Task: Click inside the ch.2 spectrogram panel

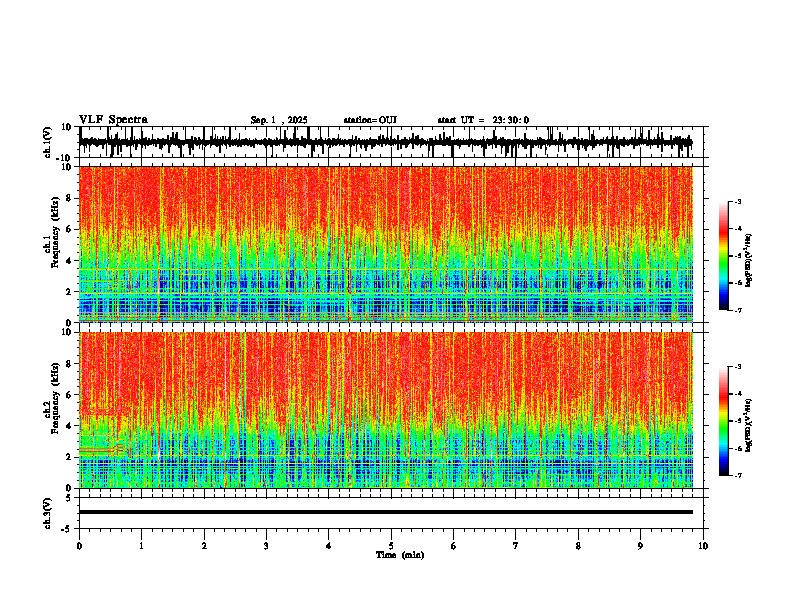Action: click(385, 410)
